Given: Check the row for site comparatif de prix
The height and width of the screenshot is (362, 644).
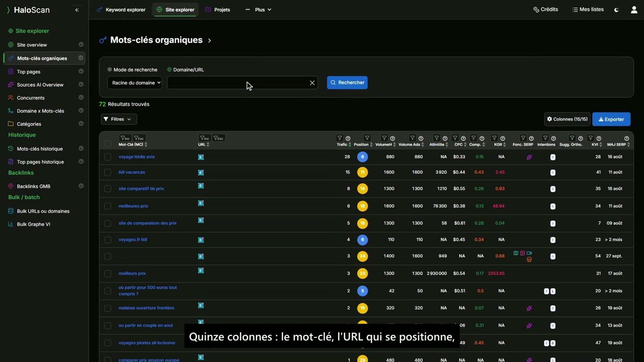Looking at the screenshot, I should 108,189.
